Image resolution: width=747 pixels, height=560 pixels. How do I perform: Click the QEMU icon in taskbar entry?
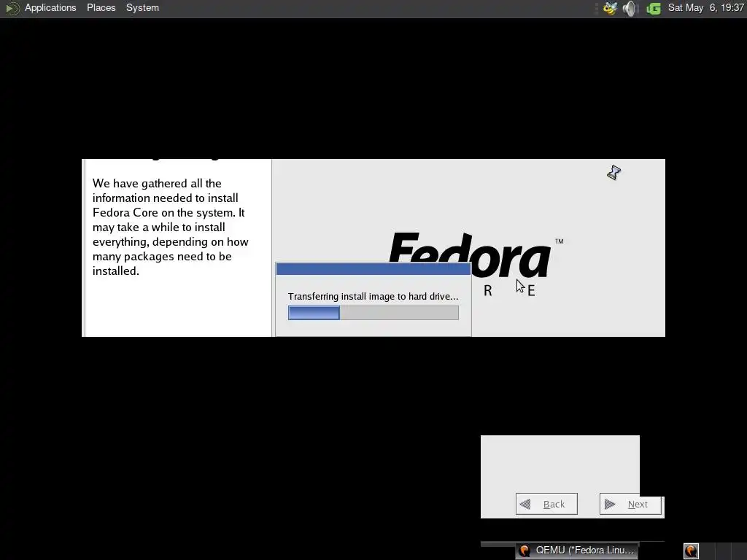tap(525, 551)
